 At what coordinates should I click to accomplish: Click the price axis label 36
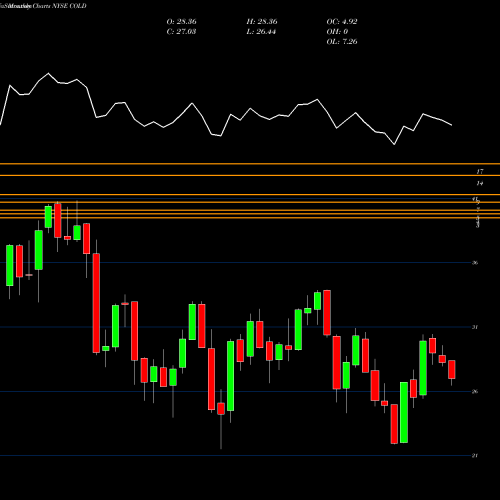click(x=475, y=263)
